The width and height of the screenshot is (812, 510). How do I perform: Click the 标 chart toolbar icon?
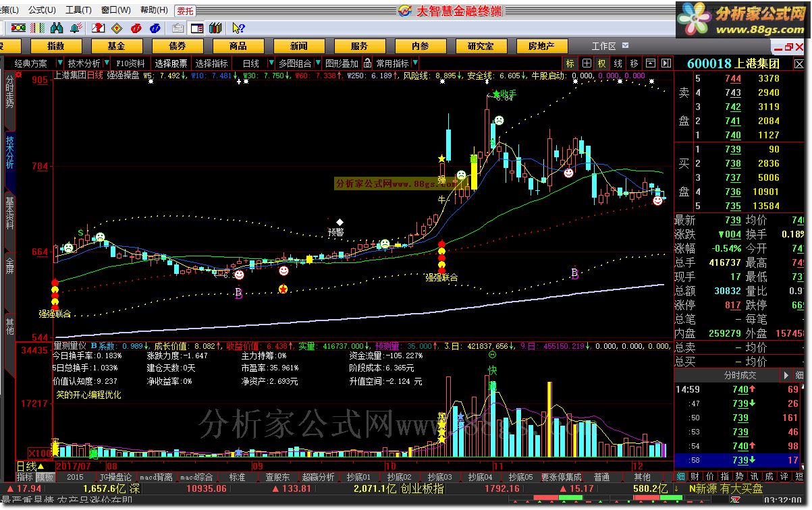coord(570,63)
